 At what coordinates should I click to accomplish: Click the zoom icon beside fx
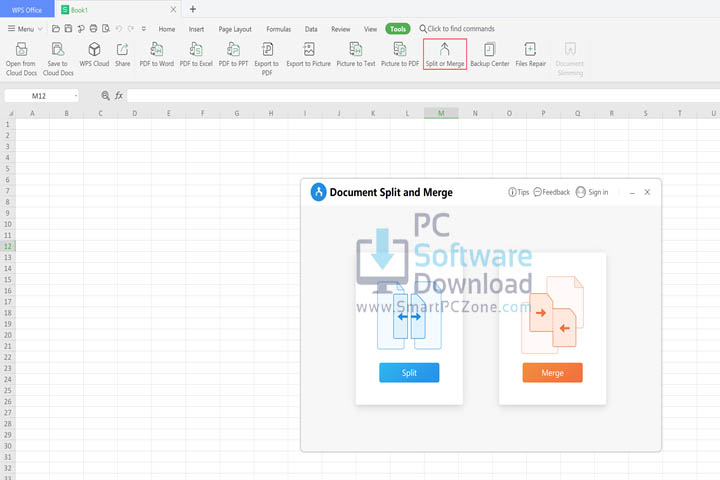105,96
